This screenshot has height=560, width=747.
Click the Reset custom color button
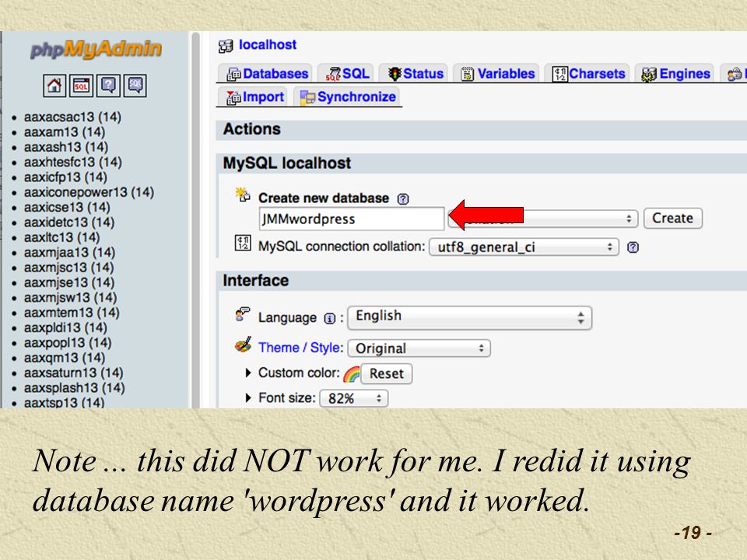pos(387,374)
